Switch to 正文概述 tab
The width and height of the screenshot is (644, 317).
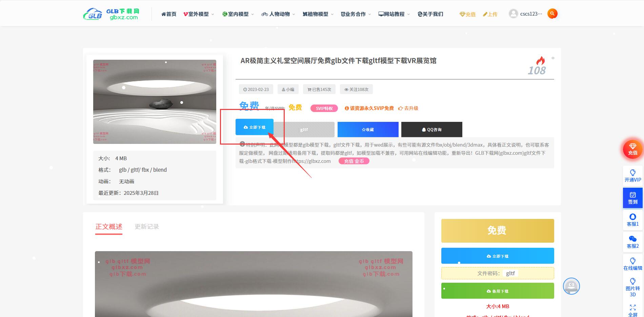109,227
